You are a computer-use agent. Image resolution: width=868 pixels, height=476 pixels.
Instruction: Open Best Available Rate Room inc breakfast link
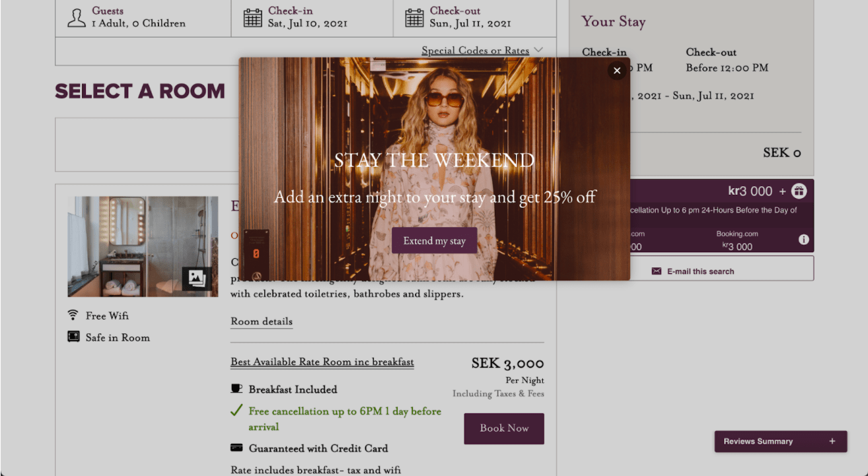tap(322, 362)
